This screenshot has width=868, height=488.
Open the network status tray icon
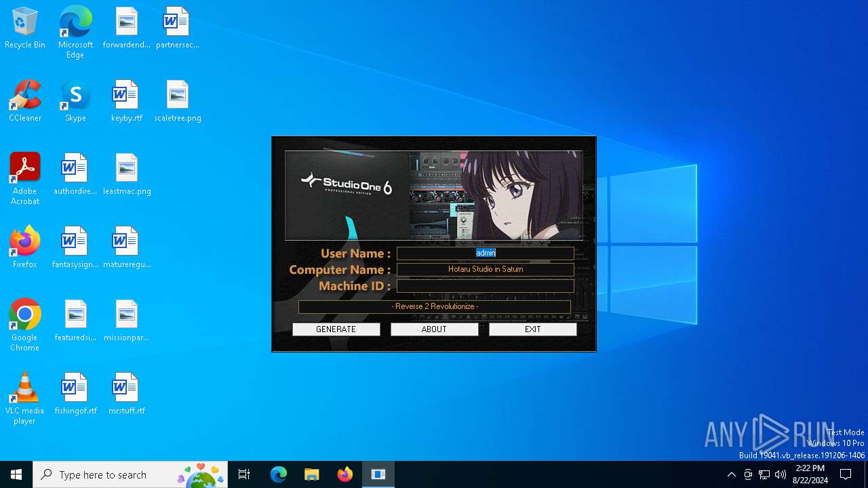(764, 474)
